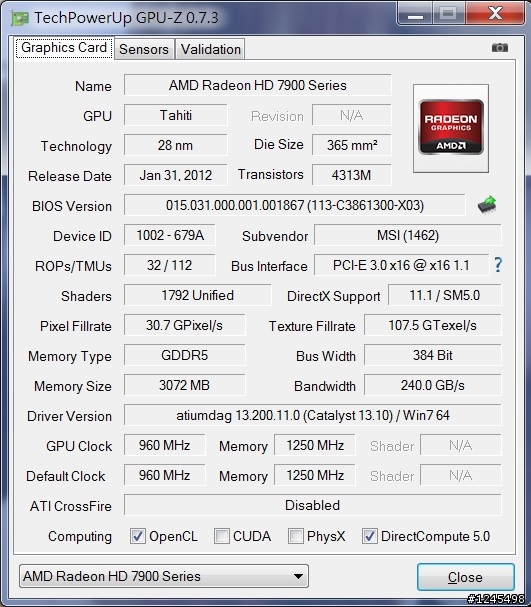Click the DirectX Support value 11.1 / SM5.0
This screenshot has width=531, height=607.
click(x=445, y=295)
